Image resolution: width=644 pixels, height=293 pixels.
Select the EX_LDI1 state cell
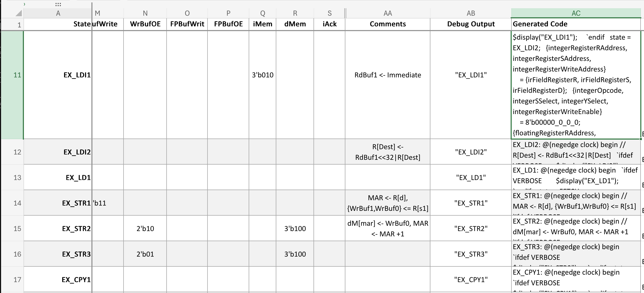click(x=58, y=75)
